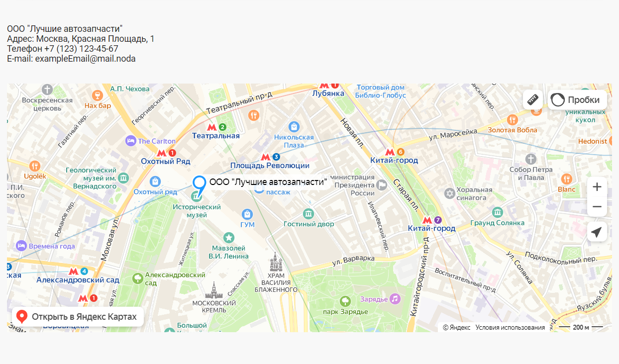
Task: Select Театральная metro station marker
Action: coord(216,127)
